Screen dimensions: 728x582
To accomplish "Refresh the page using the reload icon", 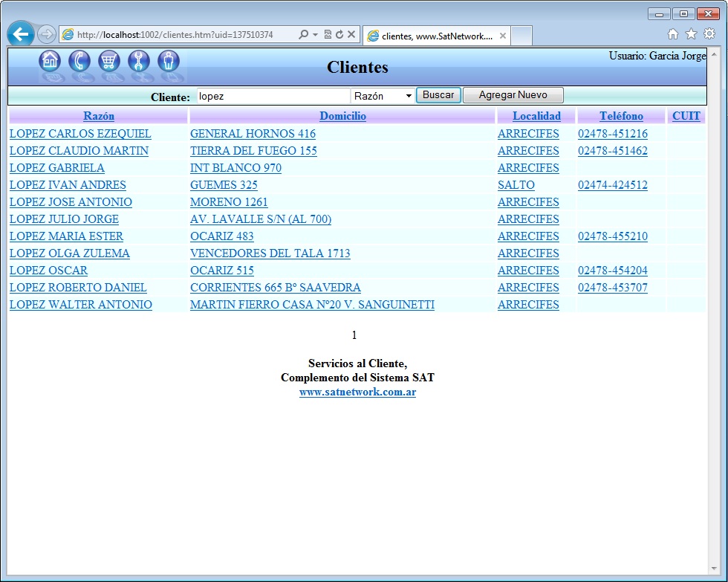I will [339, 35].
